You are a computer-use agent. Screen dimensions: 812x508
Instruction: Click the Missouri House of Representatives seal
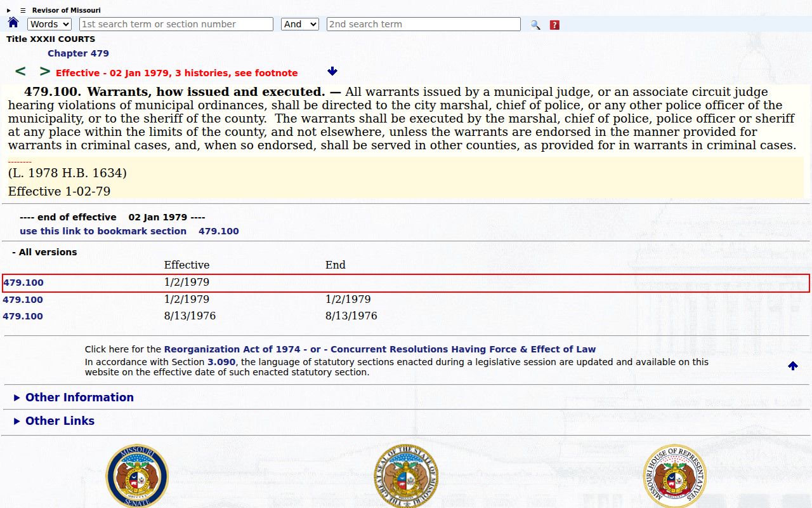coord(674,476)
